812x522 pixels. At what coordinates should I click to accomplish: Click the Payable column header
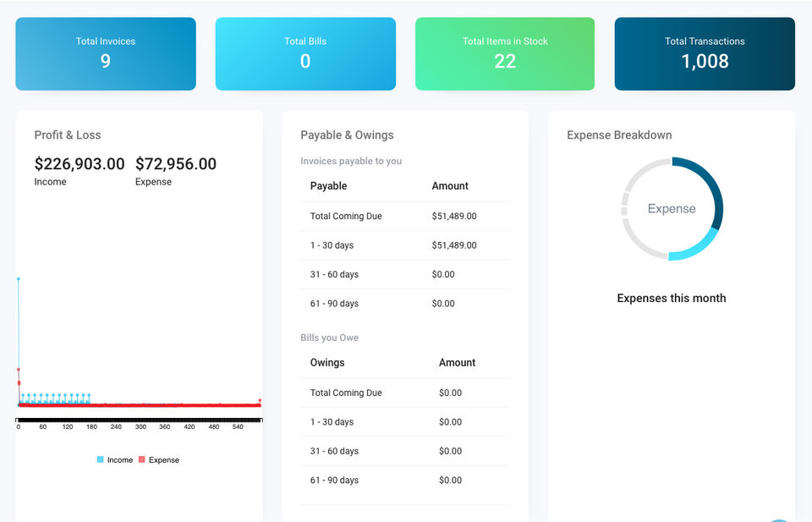pyautogui.click(x=328, y=186)
